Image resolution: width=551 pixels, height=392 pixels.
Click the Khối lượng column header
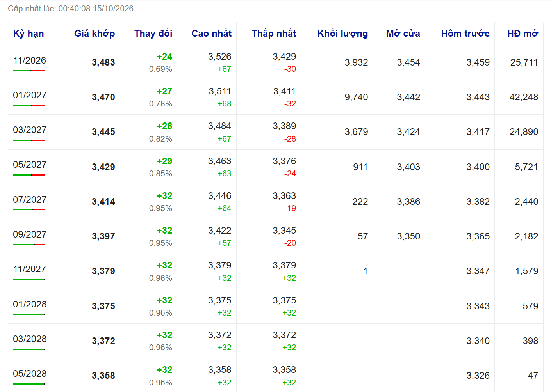[342, 34]
